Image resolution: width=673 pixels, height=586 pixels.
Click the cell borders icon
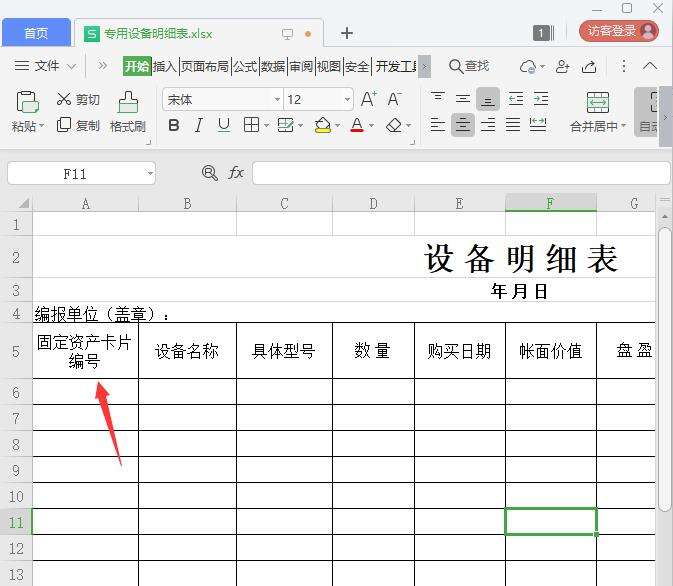pyautogui.click(x=251, y=125)
